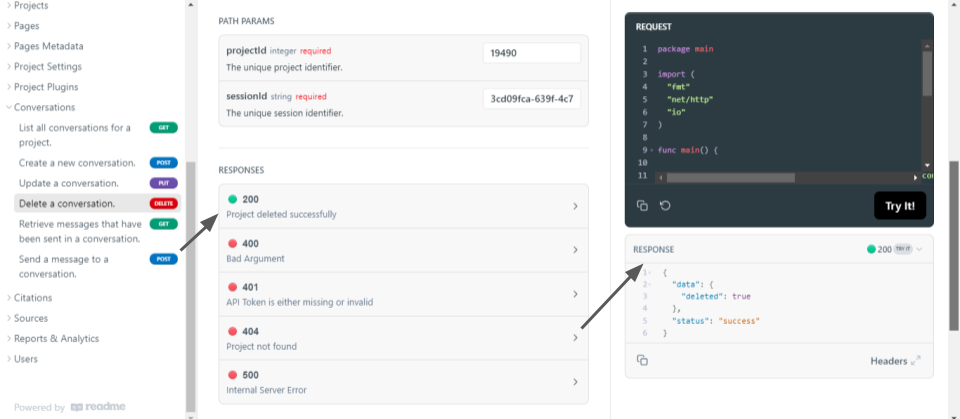The image size is (960, 419).
Task: Expand the Project Plugins sidebar section
Action: (42, 87)
